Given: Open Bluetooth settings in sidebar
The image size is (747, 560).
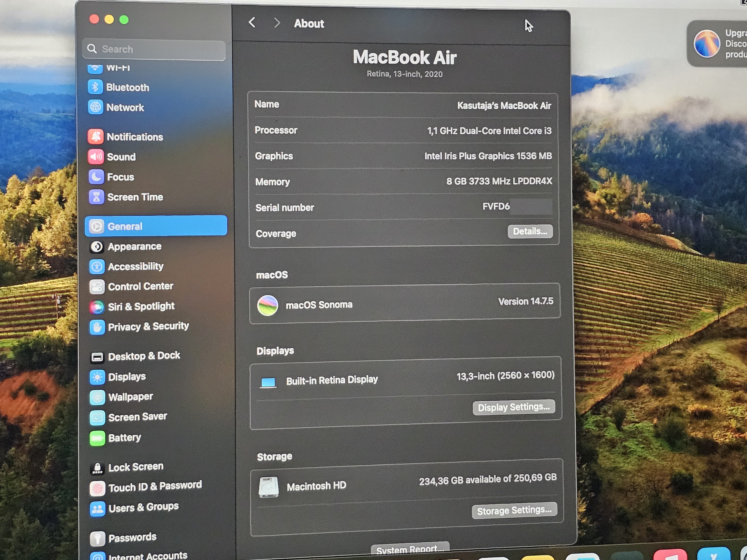Looking at the screenshot, I should [119, 87].
